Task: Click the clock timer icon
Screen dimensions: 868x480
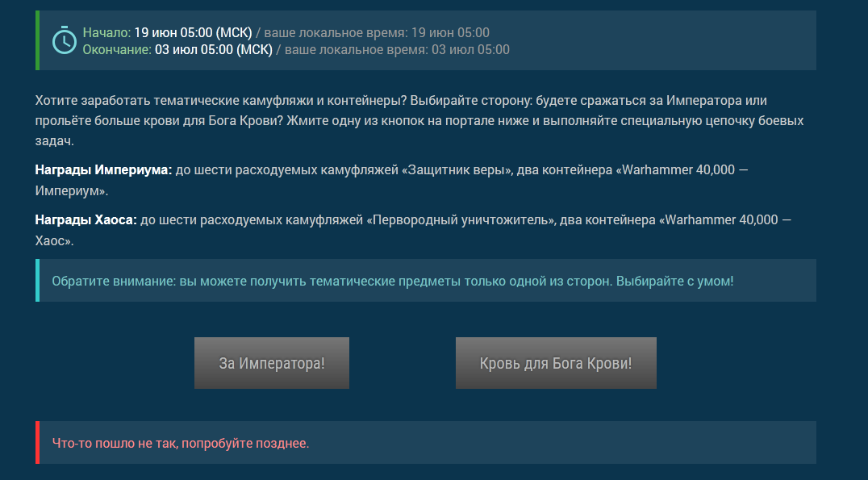Action: [x=65, y=40]
